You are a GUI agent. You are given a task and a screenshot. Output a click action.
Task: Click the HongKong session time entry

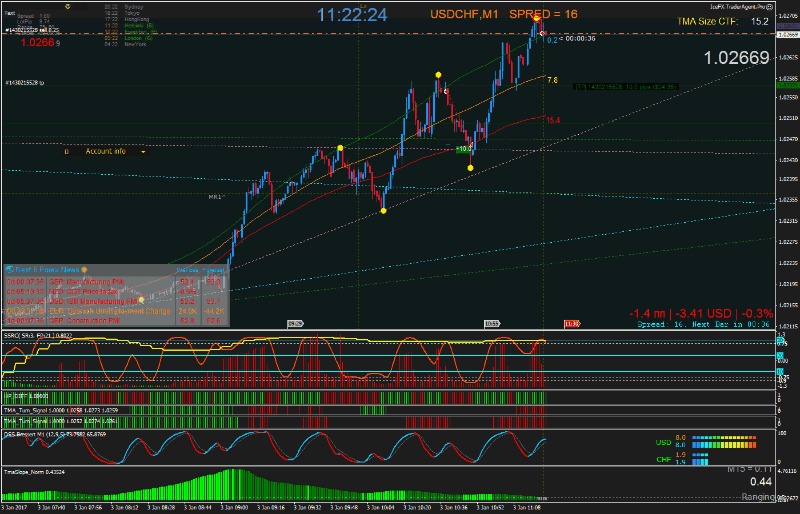pos(127,19)
